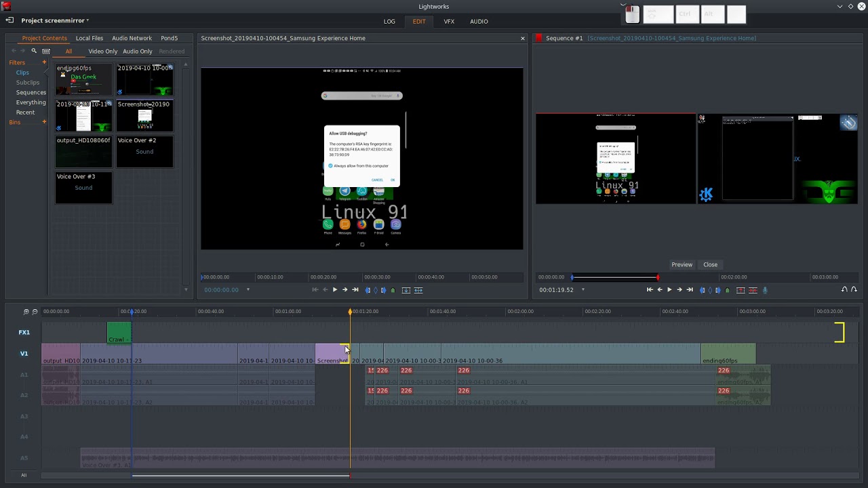Open the Pond5 tab
Image resolution: width=868 pixels, height=488 pixels.
point(169,39)
